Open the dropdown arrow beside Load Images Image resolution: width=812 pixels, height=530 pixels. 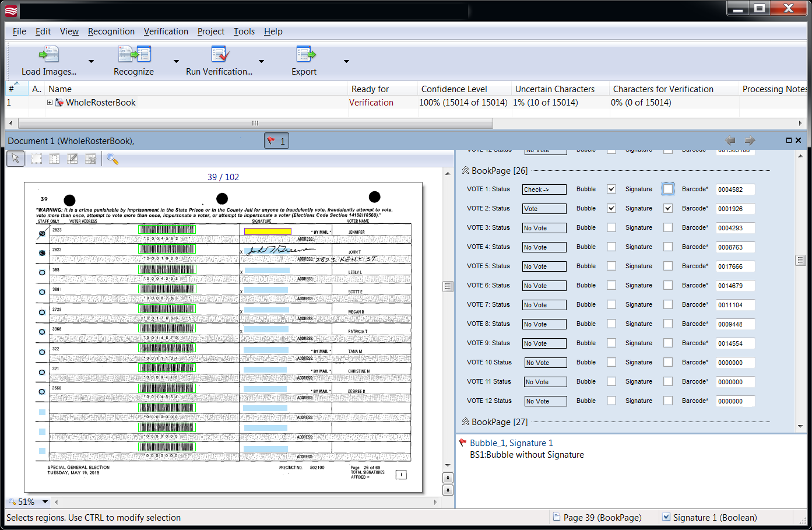pyautogui.click(x=91, y=61)
